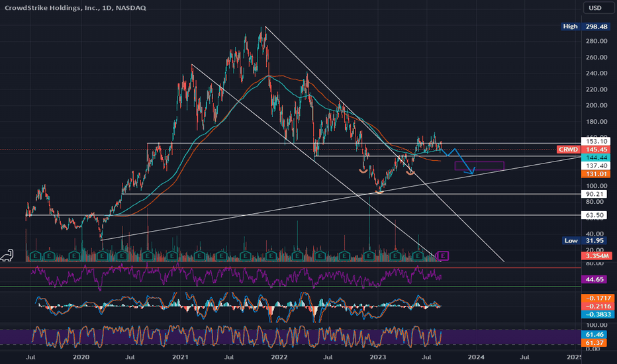617x364 pixels.
Task: Click the teal 144.44 moving average tag
Action: 596,158
